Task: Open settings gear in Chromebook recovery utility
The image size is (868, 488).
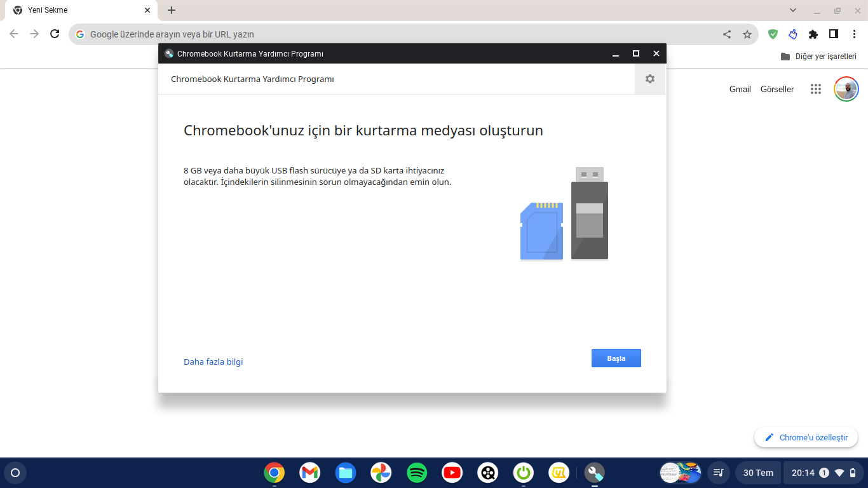Action: coord(650,79)
